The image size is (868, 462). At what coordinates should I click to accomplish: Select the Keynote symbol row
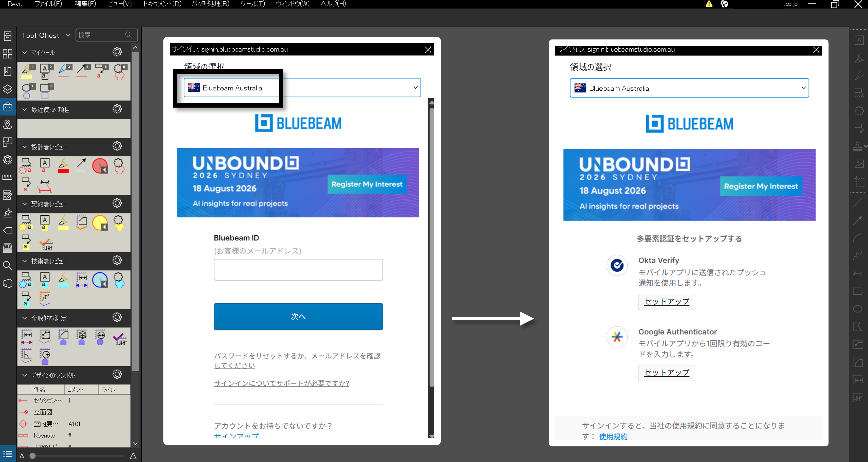pyautogui.click(x=74, y=435)
